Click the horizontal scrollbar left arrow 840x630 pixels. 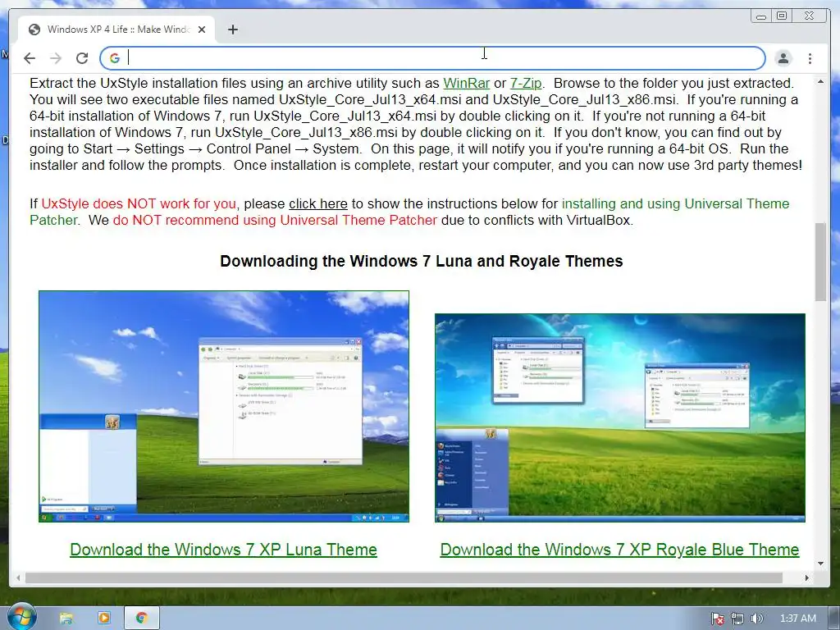click(18, 577)
